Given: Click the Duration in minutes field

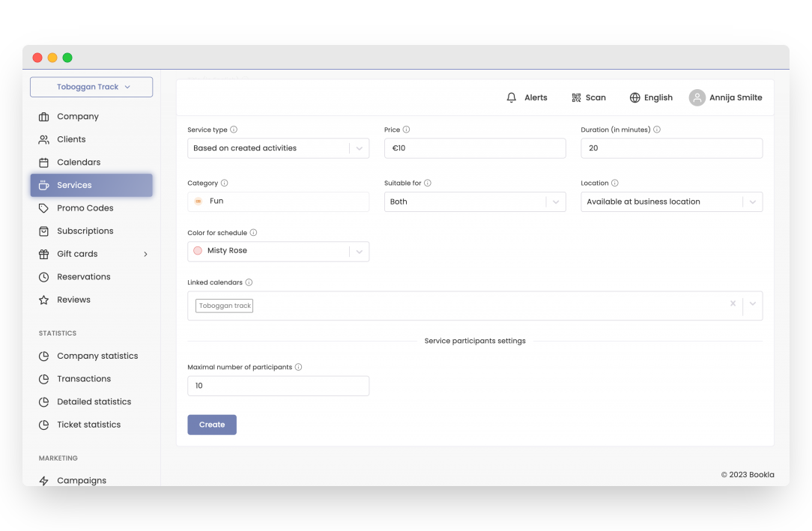Looking at the screenshot, I should point(671,148).
